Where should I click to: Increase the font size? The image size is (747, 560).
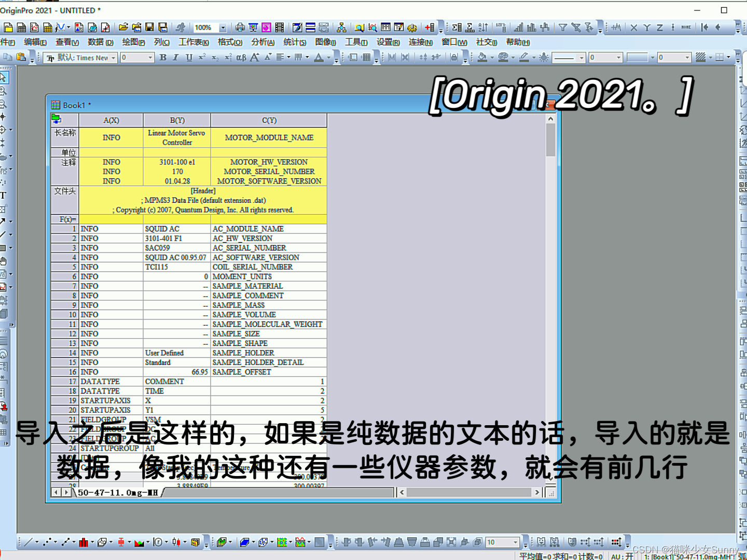pos(254,58)
